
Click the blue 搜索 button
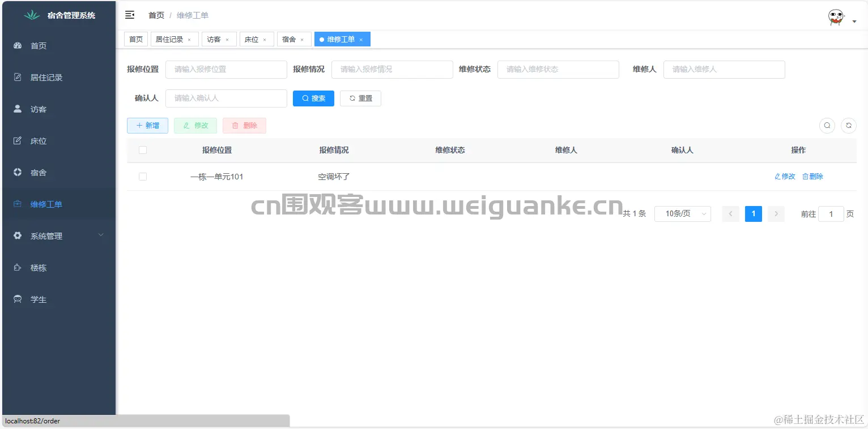(x=313, y=98)
